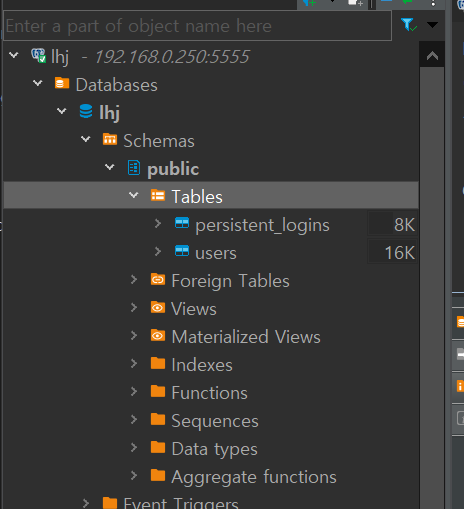Click the users table icon
Screen dimensions: 464x509
(182, 251)
